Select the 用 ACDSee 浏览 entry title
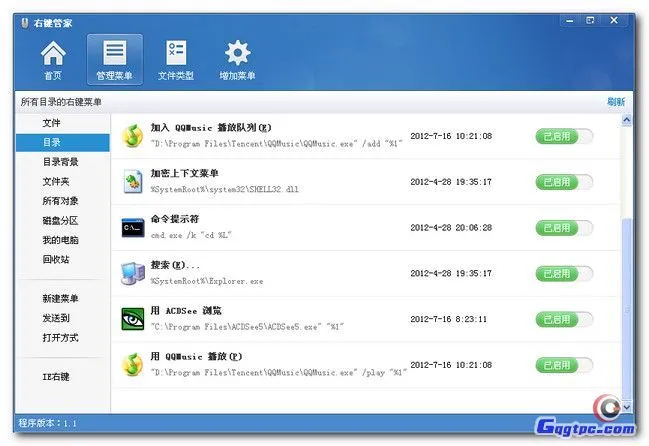This screenshot has height=446, width=649. [186, 311]
